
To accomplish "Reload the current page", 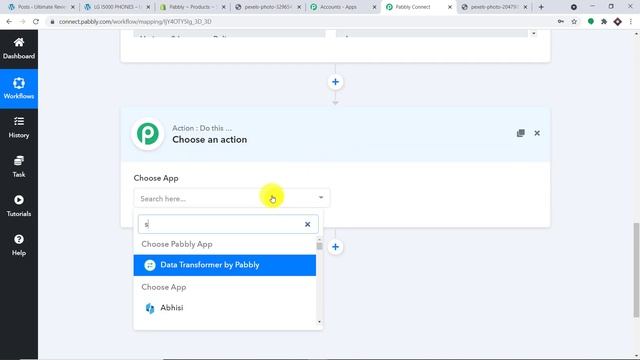I will (36, 22).
